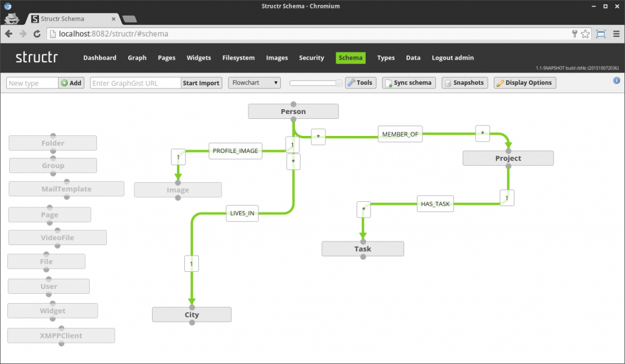Click Logout admin
This screenshot has height=364, width=625.
click(x=452, y=58)
